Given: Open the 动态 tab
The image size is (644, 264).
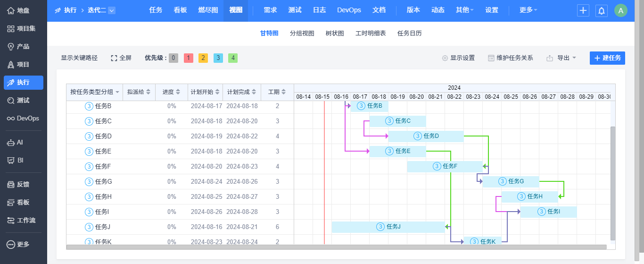Looking at the screenshot, I should coord(438,10).
